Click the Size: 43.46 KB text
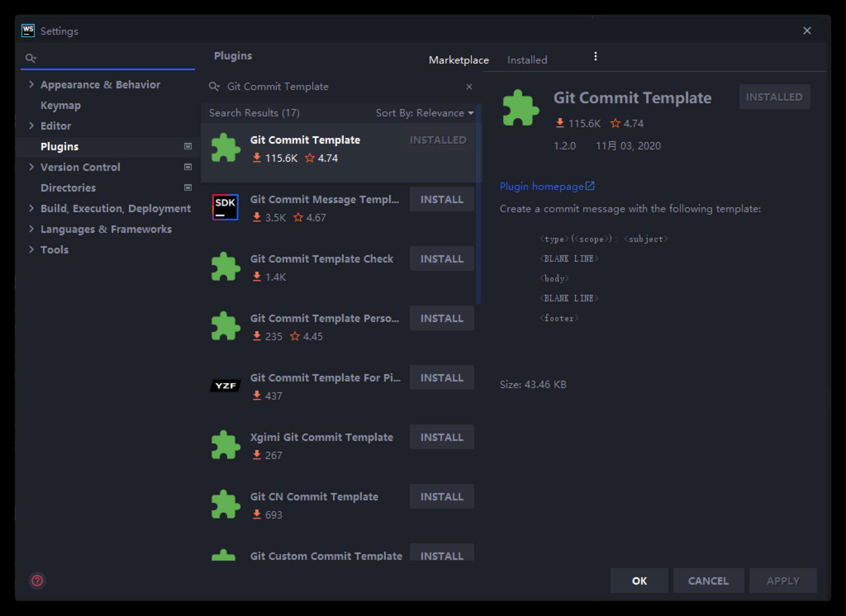The width and height of the screenshot is (846, 616). click(x=533, y=384)
